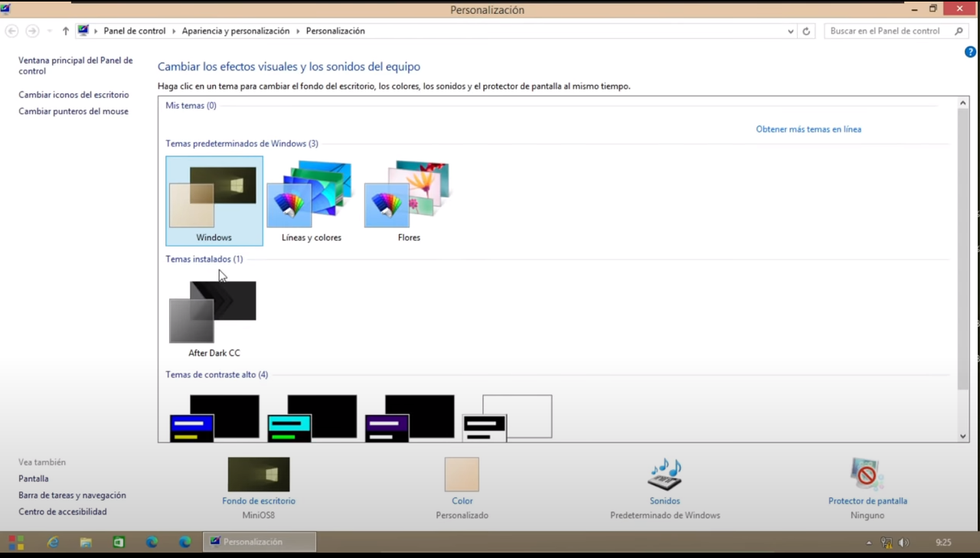Open Obtener más temas en línea
The image size is (980, 558).
click(x=808, y=129)
